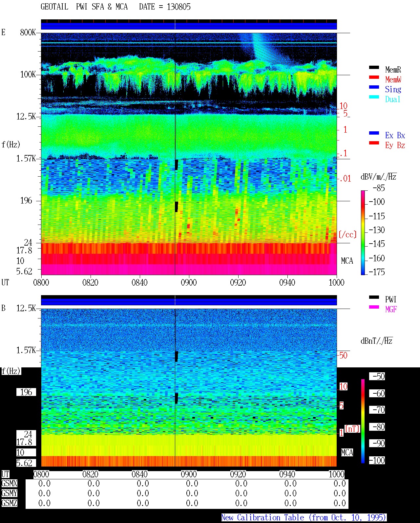
Task: Click the 0920 tick under the E spectrogram
Action: (x=238, y=282)
